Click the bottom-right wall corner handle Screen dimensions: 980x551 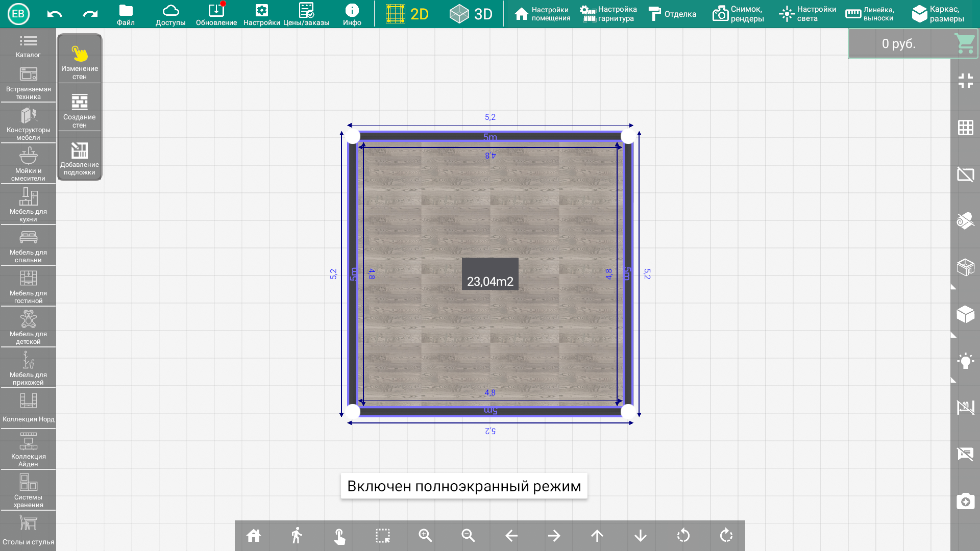(628, 411)
